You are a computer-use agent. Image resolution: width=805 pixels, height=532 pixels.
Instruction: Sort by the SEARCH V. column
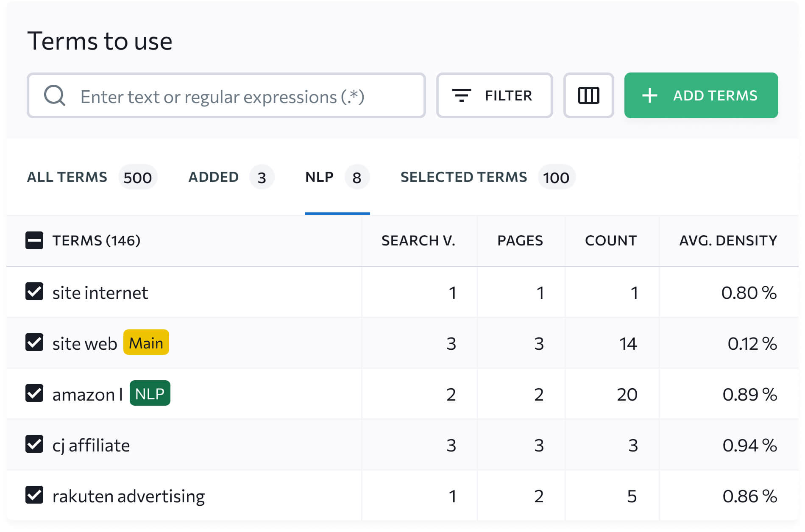418,241
